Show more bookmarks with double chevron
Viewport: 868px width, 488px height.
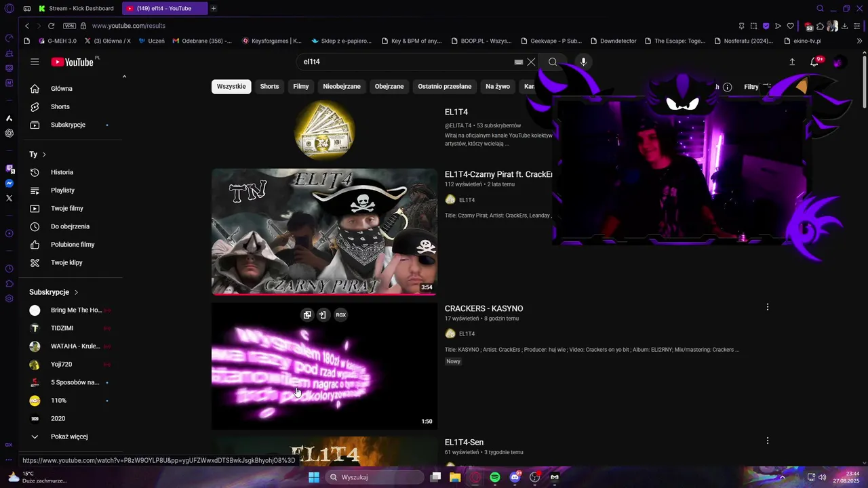tap(860, 41)
